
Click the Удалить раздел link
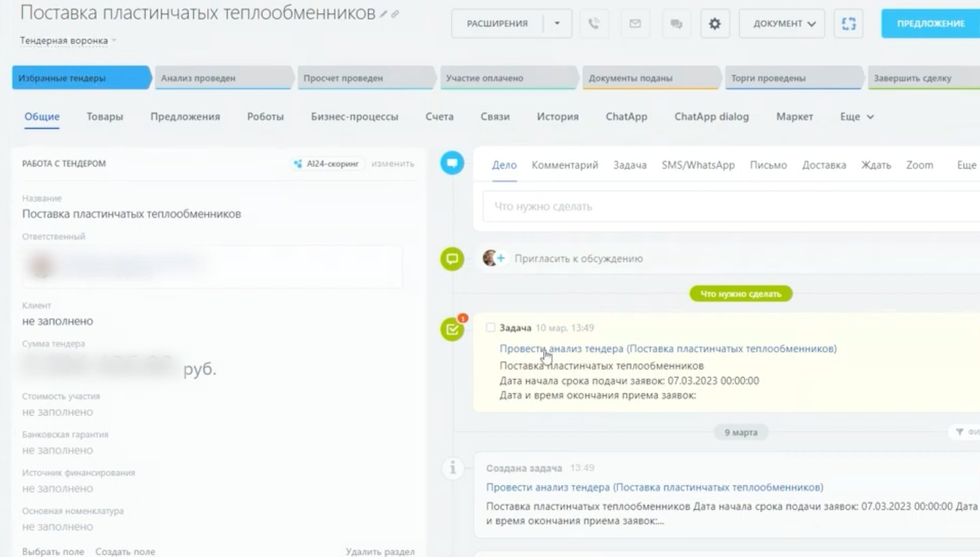(380, 552)
